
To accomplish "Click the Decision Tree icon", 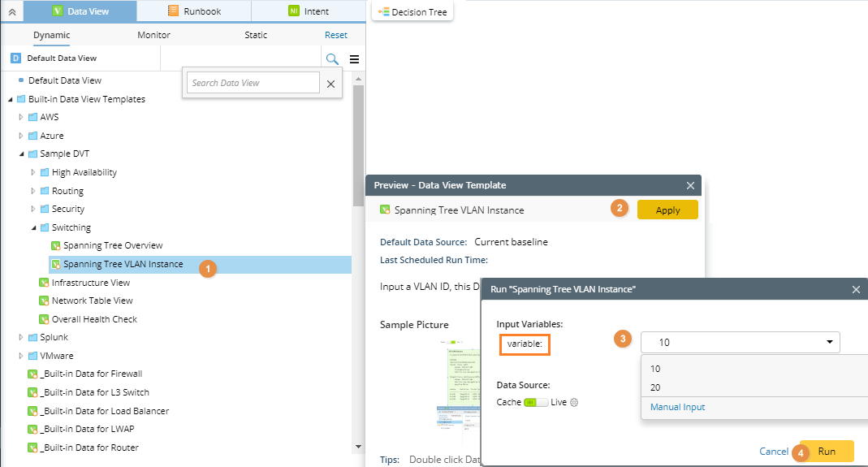I will point(383,12).
